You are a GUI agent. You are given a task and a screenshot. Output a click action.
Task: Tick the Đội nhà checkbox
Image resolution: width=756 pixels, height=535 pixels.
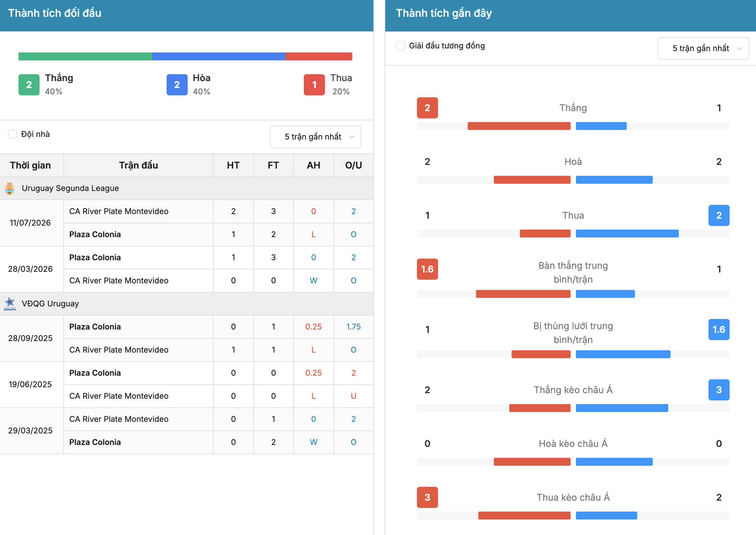point(13,134)
